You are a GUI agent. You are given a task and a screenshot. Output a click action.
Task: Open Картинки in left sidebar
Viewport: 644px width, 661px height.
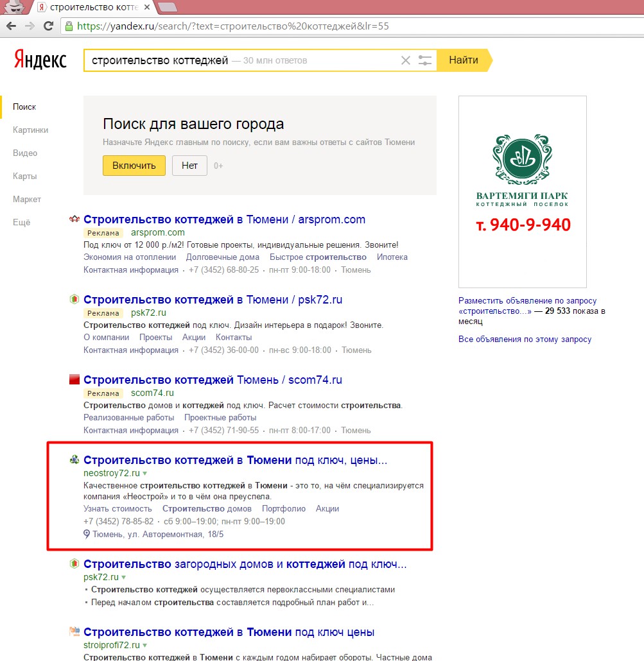pos(30,130)
